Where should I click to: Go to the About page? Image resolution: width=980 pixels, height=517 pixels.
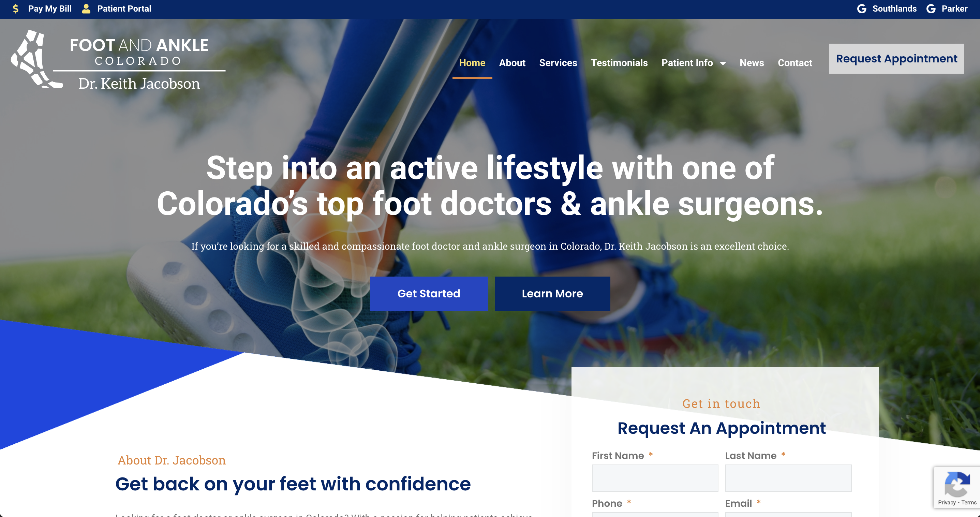512,63
